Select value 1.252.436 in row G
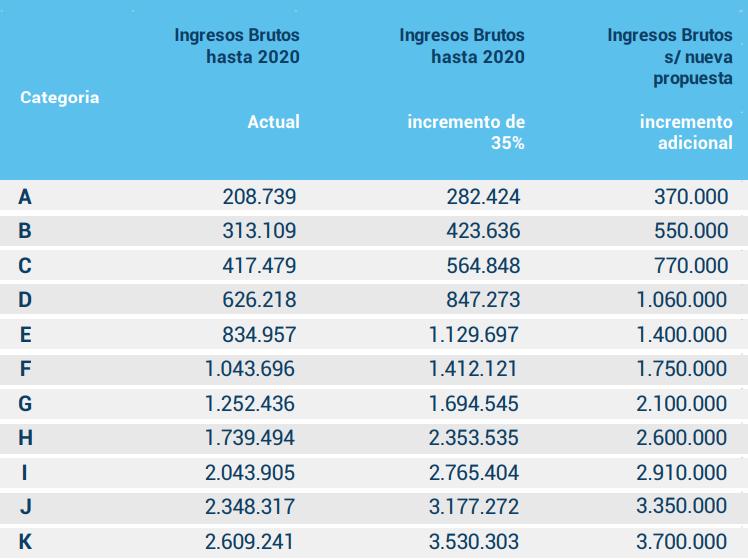748x559 pixels. pyautogui.click(x=250, y=404)
